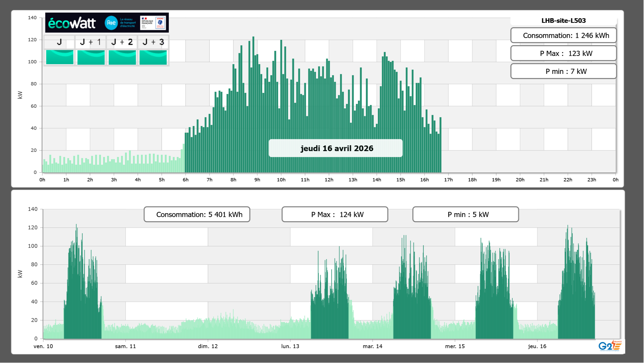Click the green signal under J + 3
Image resolution: width=644 pixels, height=363 pixels.
pos(153,57)
